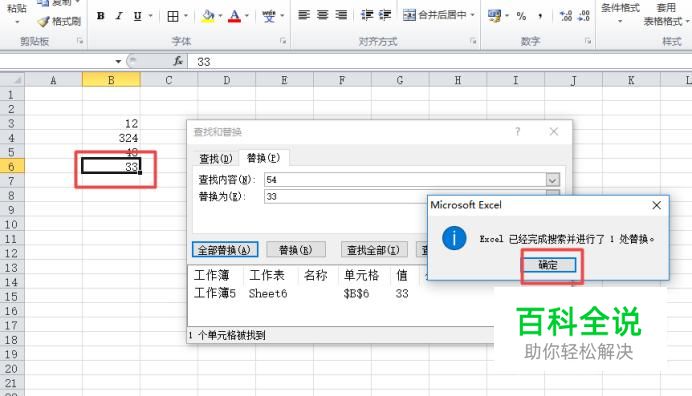The height and width of the screenshot is (396, 692).
Task: Sort results by 工作表 column header
Action: tap(267, 275)
